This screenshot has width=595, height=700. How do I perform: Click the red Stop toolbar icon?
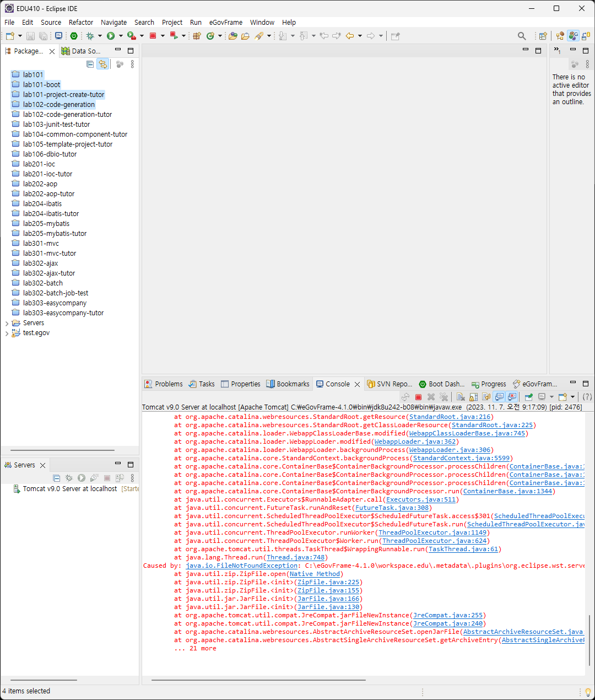click(x=153, y=36)
